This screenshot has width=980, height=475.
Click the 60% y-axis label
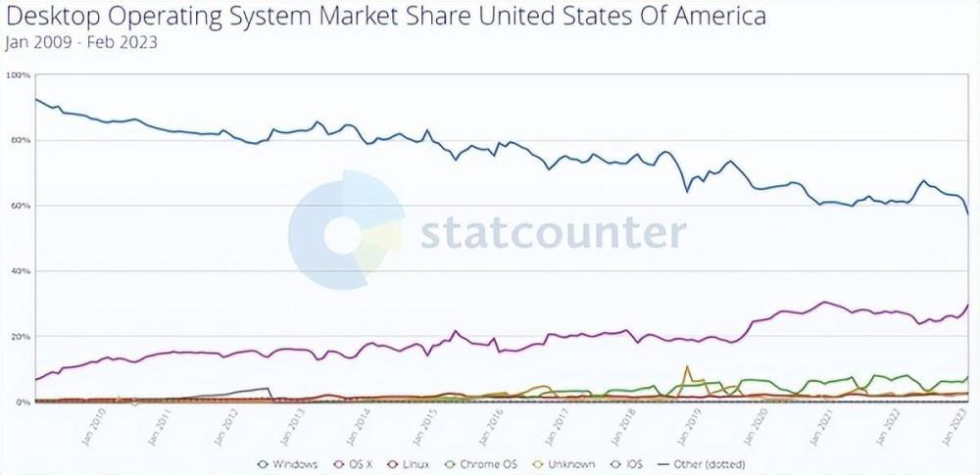[x=20, y=206]
